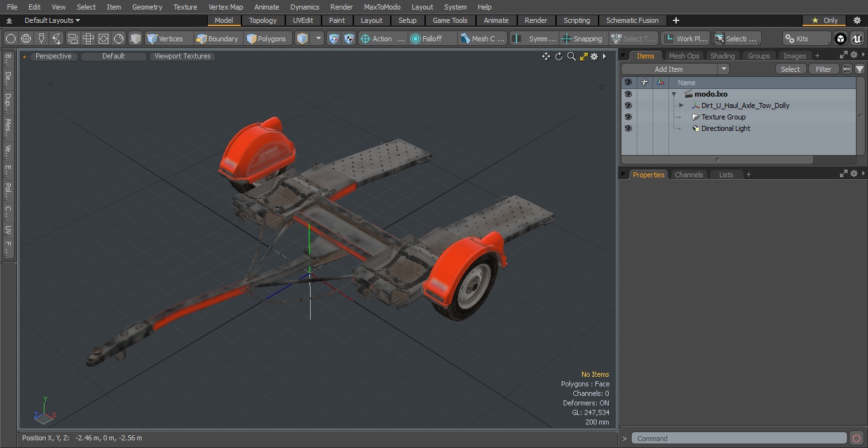Open the Mesh Ops panel tab
This screenshot has height=448, width=868.
(684, 56)
